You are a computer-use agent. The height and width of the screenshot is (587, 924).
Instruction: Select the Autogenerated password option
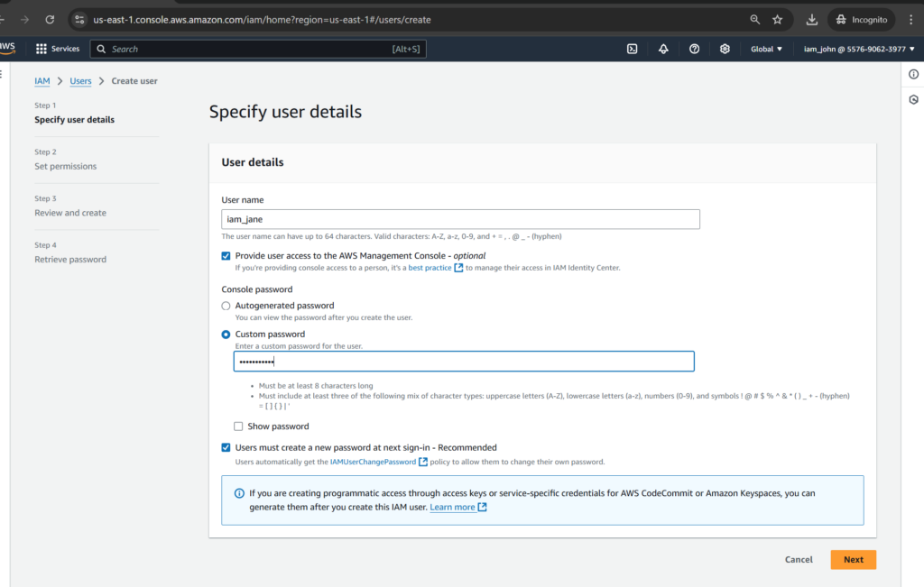pyautogui.click(x=226, y=306)
